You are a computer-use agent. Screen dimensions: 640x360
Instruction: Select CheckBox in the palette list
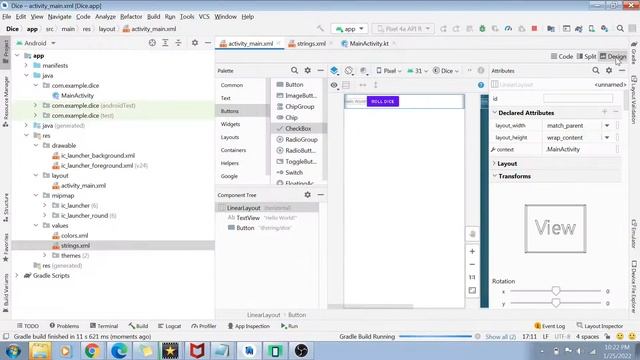click(x=298, y=129)
